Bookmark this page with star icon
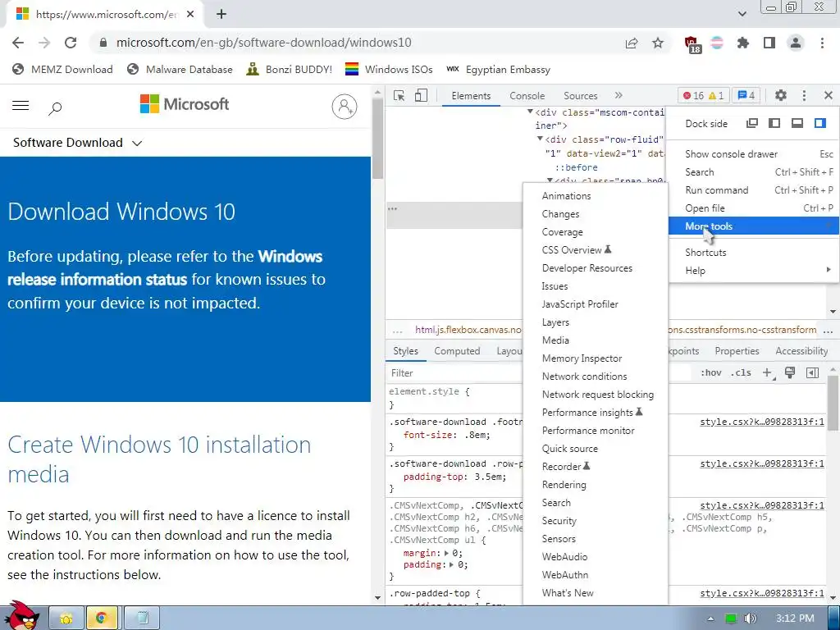 pyautogui.click(x=658, y=43)
